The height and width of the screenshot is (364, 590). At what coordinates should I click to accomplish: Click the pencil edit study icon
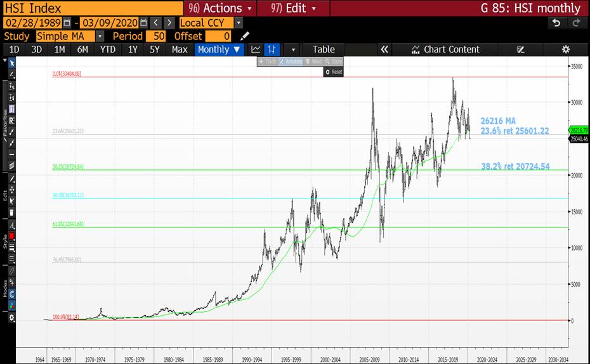[245, 36]
